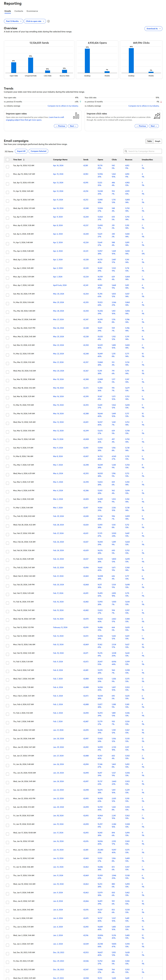
Task: Click the search magnifier icon in campaigns
Action: 126,151
